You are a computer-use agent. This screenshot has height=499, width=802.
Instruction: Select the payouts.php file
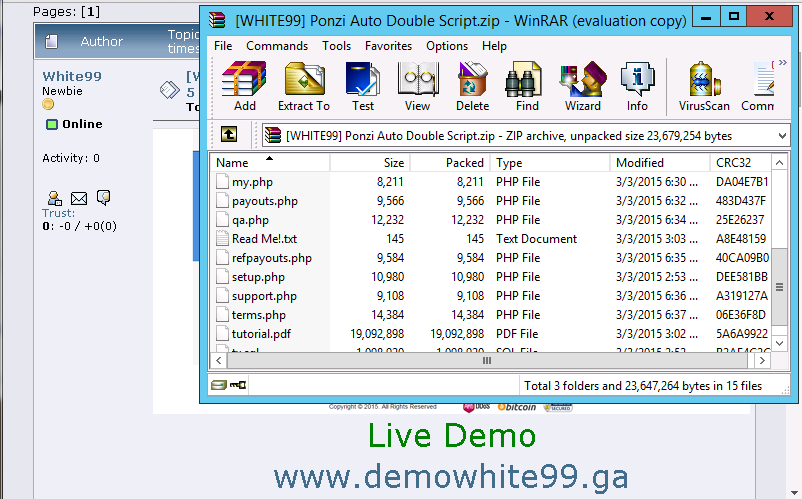[264, 201]
